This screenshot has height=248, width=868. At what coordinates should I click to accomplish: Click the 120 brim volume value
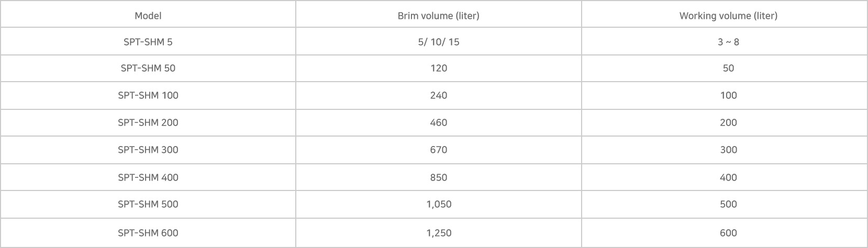tap(439, 68)
